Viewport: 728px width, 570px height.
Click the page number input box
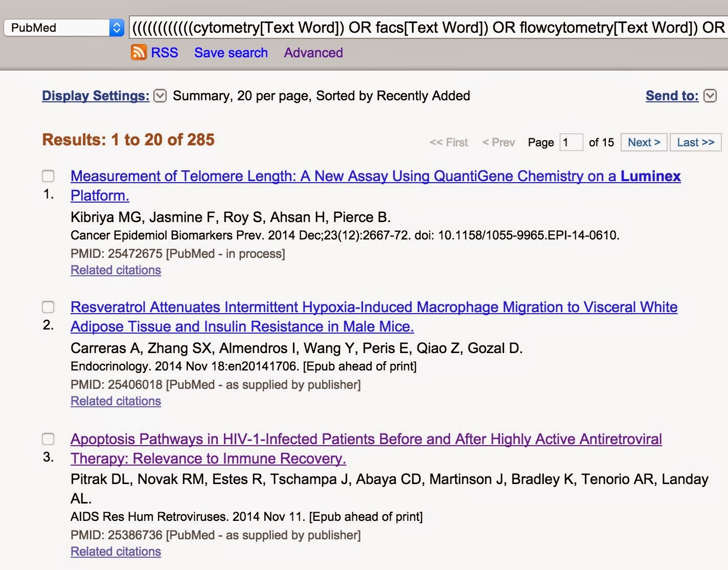pyautogui.click(x=571, y=142)
